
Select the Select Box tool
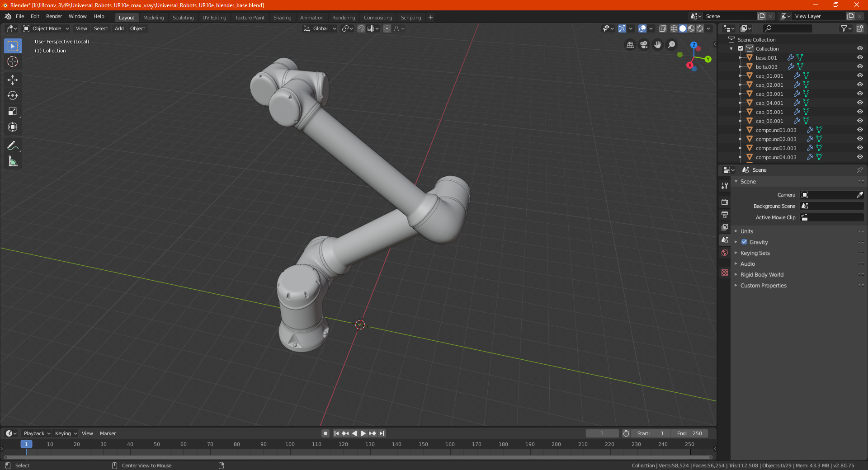[13, 46]
